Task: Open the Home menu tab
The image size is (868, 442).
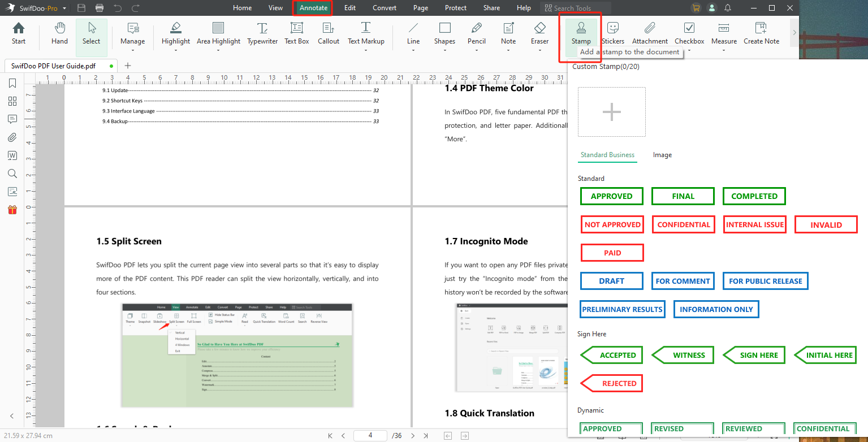Action: [242, 8]
